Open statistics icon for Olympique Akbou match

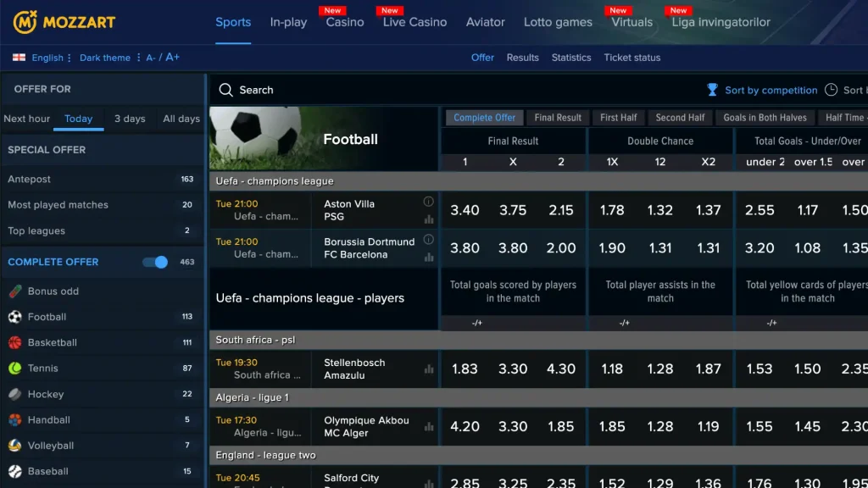(x=428, y=427)
